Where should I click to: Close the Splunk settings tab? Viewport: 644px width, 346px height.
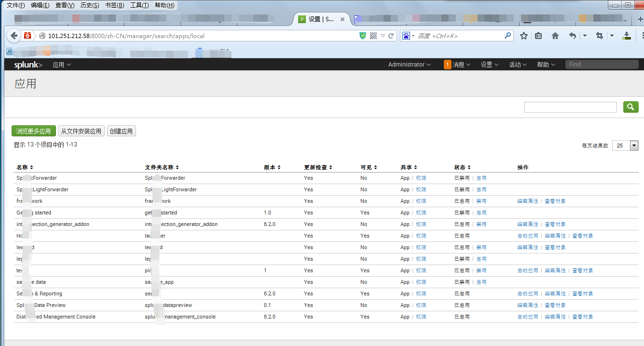click(x=343, y=19)
